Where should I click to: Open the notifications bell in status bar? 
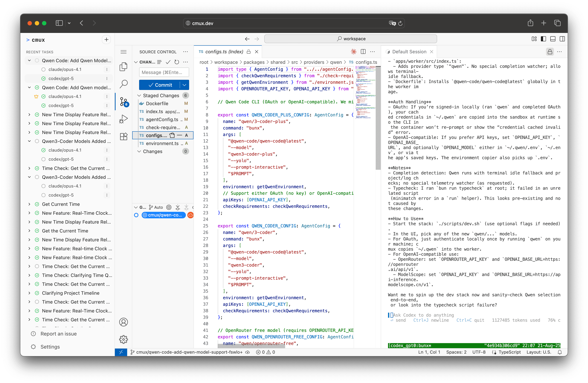(560, 352)
